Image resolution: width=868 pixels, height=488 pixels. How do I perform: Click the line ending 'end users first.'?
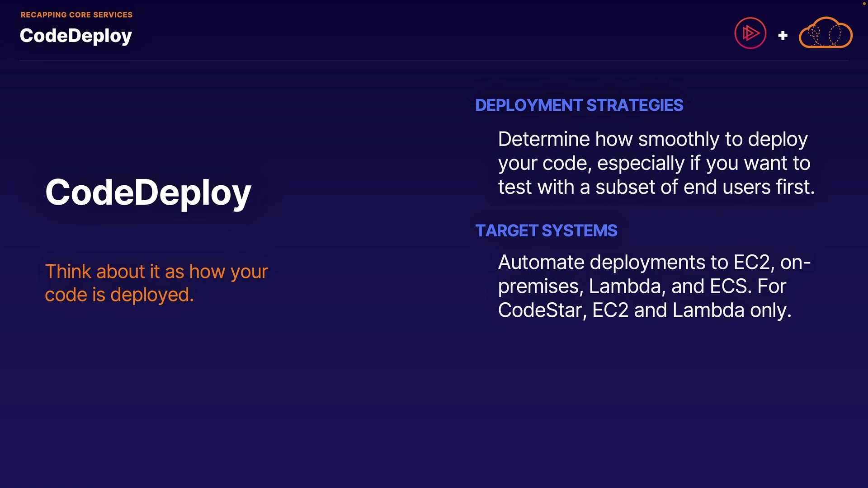click(656, 187)
